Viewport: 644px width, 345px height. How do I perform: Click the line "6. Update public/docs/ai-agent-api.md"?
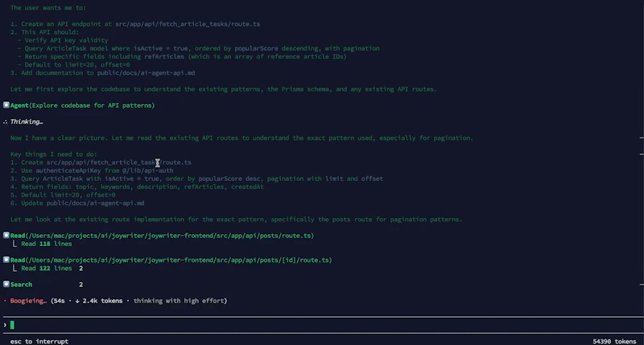77,203
